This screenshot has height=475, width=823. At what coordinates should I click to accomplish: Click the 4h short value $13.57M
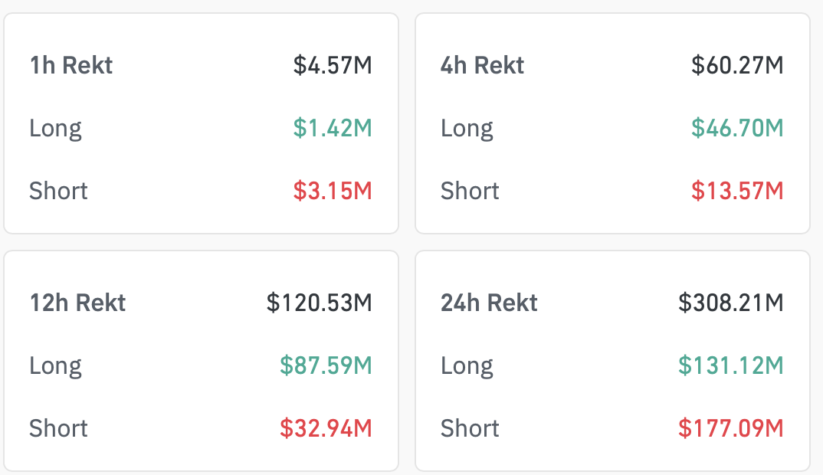pyautogui.click(x=737, y=190)
